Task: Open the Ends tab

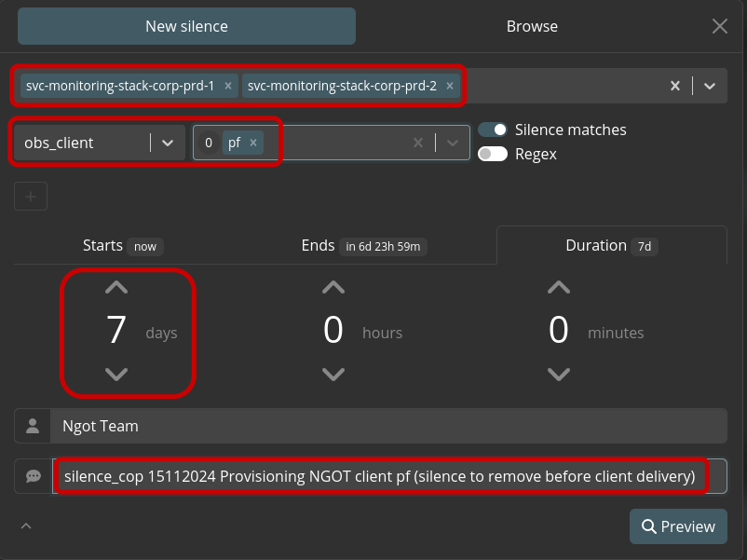Action: click(364, 246)
